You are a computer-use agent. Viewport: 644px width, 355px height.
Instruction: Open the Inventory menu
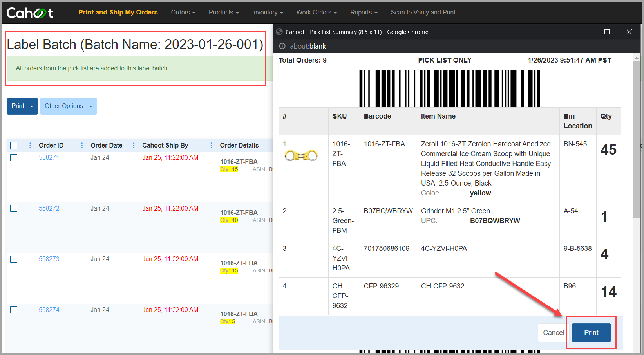(x=268, y=13)
